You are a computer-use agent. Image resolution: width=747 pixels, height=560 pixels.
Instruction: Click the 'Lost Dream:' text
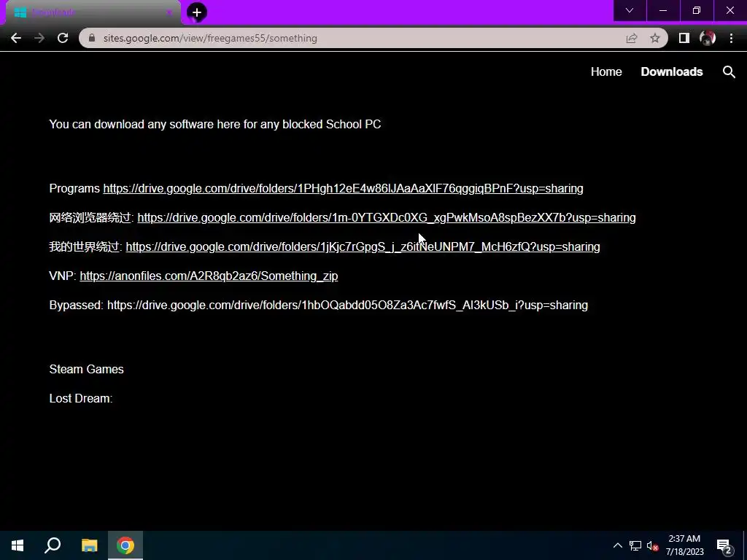(x=80, y=399)
